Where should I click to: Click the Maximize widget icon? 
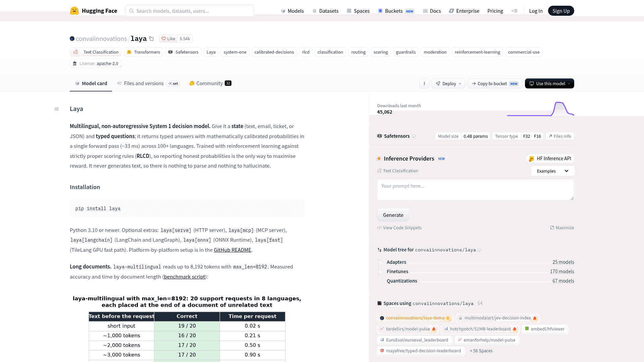(562, 228)
